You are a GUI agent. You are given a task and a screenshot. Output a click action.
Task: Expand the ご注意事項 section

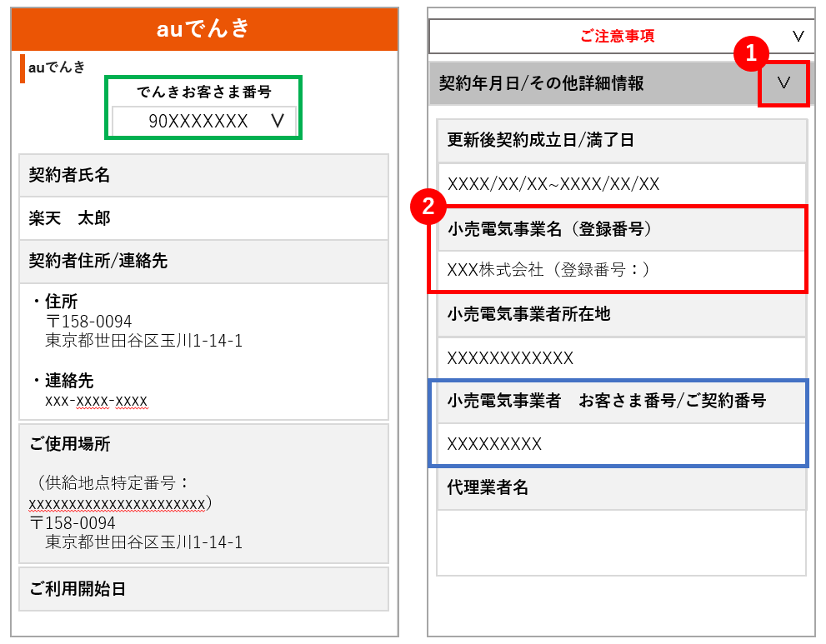click(x=620, y=36)
